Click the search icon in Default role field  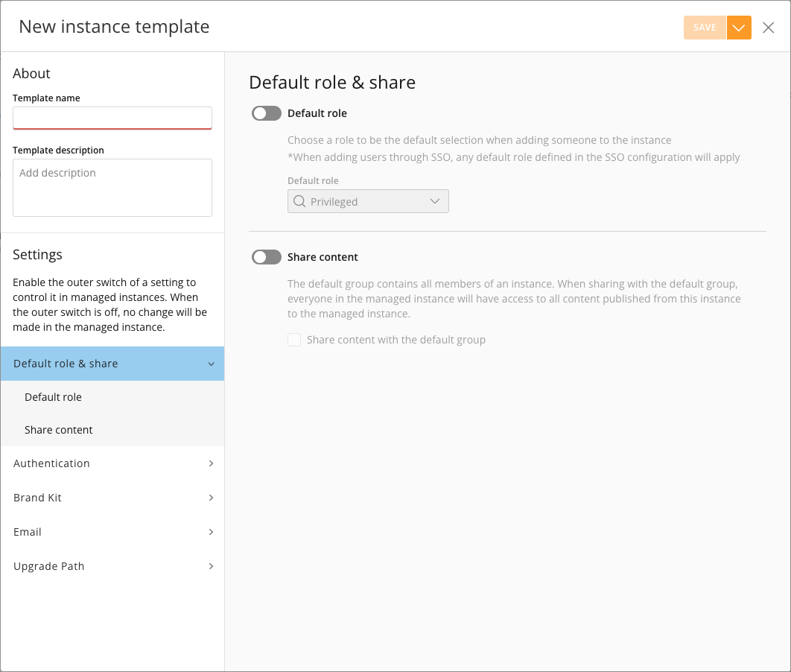[x=299, y=201]
